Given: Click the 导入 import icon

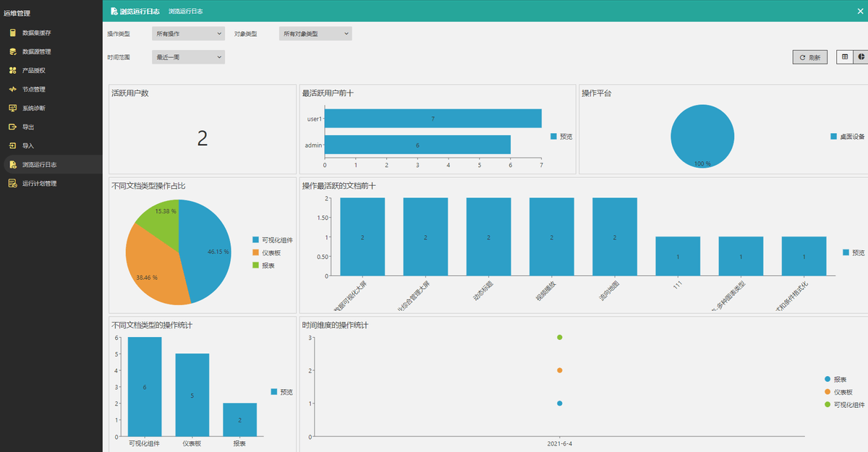Looking at the screenshot, I should [x=12, y=145].
